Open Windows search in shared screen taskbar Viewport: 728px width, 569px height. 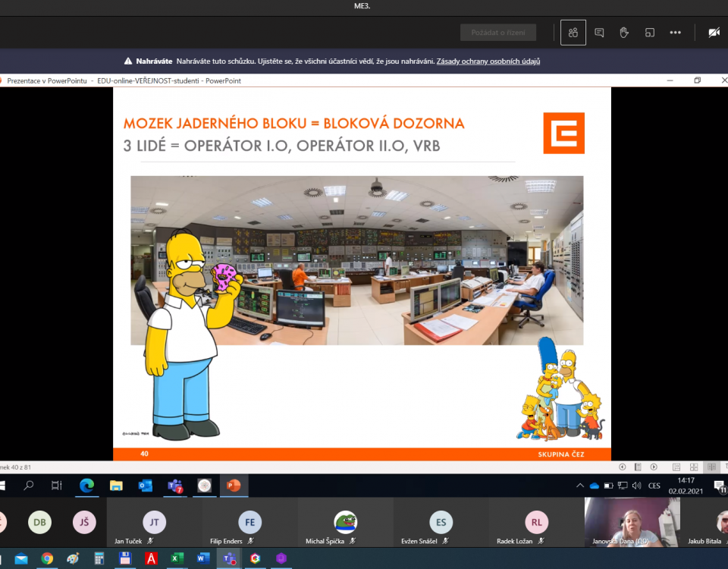tap(29, 486)
